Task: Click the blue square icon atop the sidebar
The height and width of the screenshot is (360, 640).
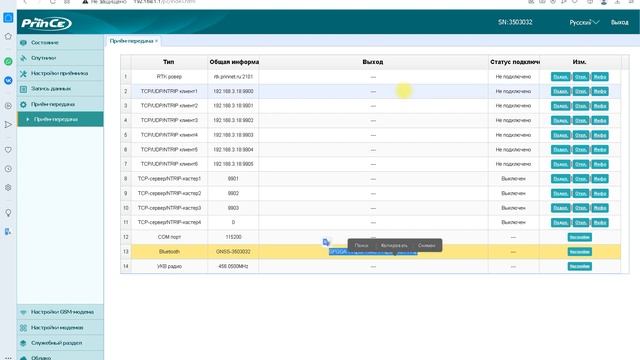Action: coord(8,18)
